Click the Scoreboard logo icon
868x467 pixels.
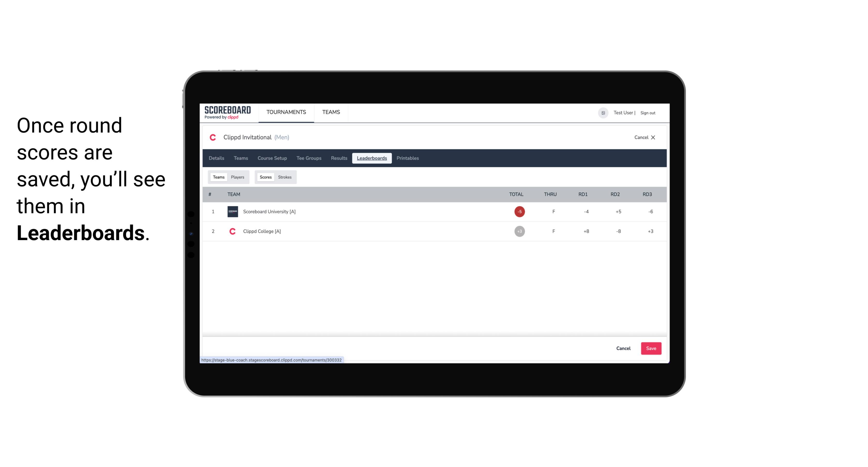(227, 113)
